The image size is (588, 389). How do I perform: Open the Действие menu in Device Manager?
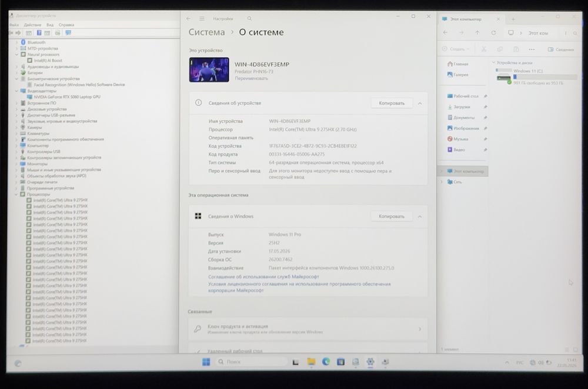pyautogui.click(x=32, y=25)
